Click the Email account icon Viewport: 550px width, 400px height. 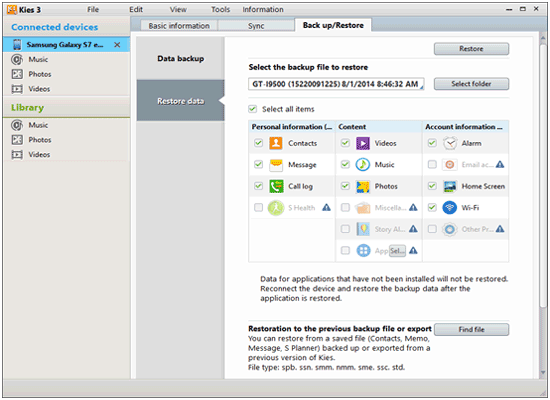click(x=450, y=165)
